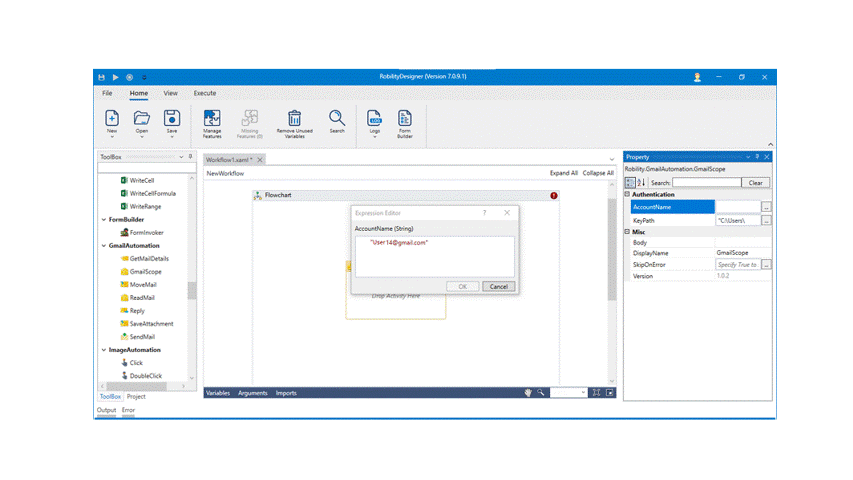This screenshot has height=480, width=853.
Task: Click Remove Unused Variables icon
Action: pos(294,123)
